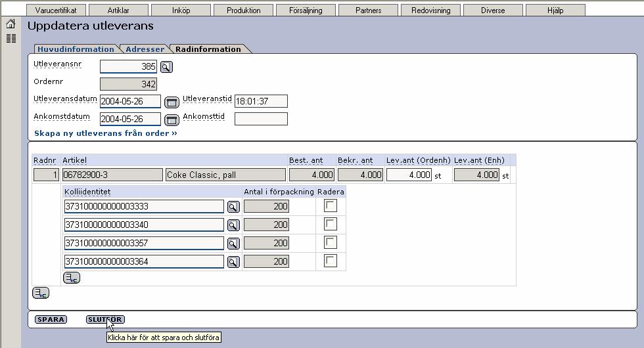Click the SPARA button
644x348 pixels.
pos(51,319)
